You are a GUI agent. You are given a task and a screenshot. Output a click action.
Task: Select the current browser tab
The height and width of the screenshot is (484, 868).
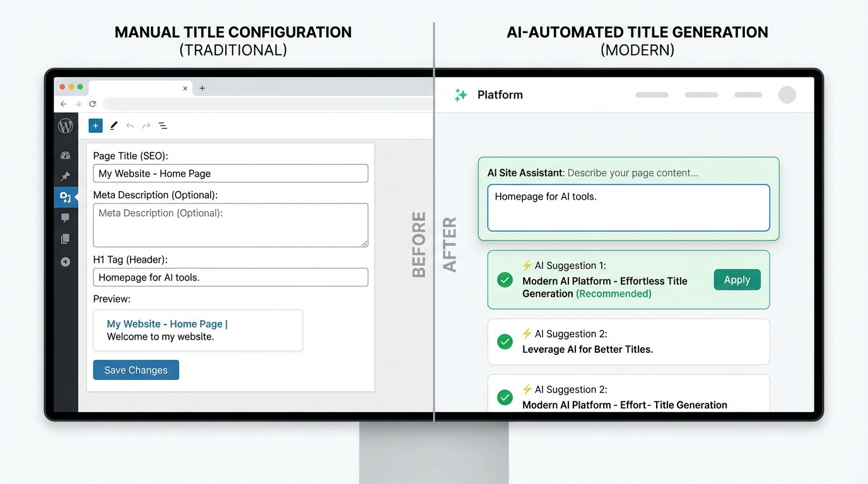coord(132,88)
